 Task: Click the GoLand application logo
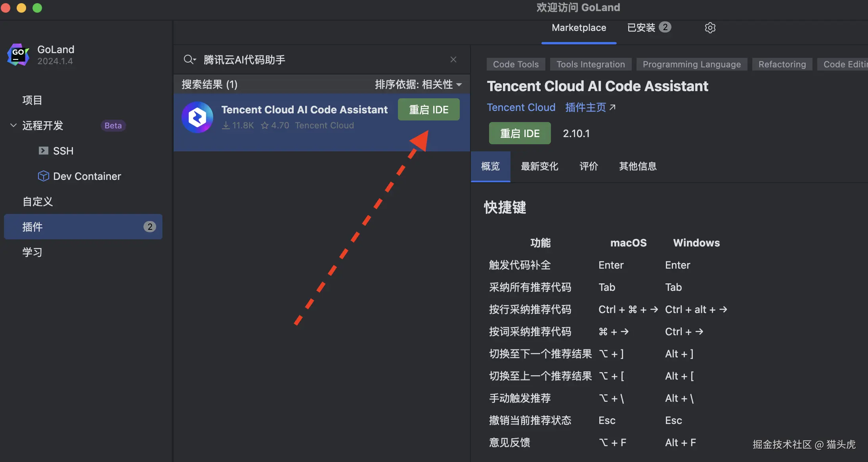coord(18,55)
